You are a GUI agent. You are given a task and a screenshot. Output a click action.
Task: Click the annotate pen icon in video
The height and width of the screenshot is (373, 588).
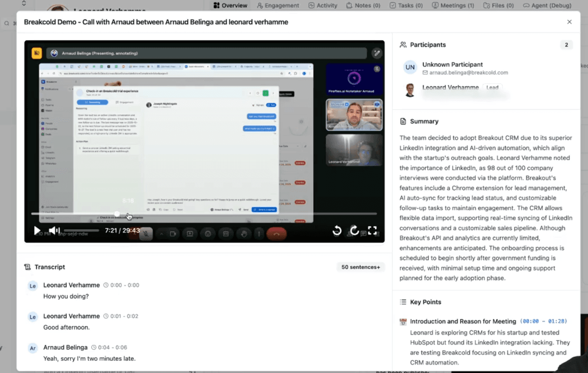[377, 53]
